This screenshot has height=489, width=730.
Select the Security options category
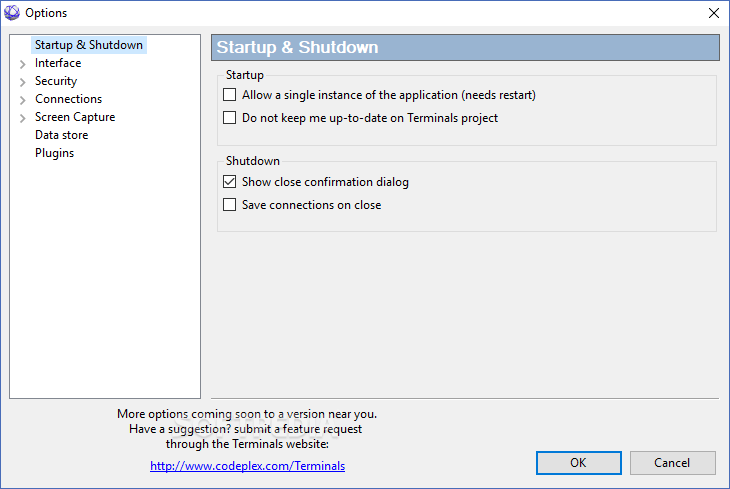56,81
